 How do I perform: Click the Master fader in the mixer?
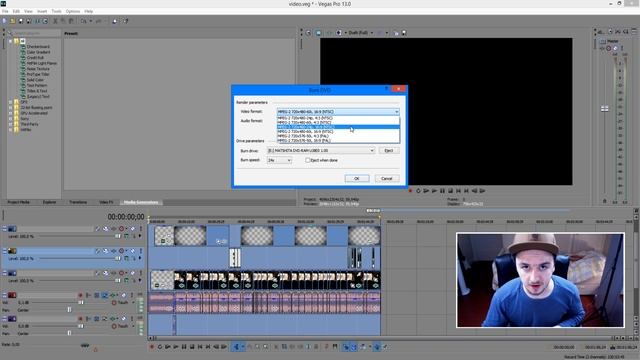604,109
